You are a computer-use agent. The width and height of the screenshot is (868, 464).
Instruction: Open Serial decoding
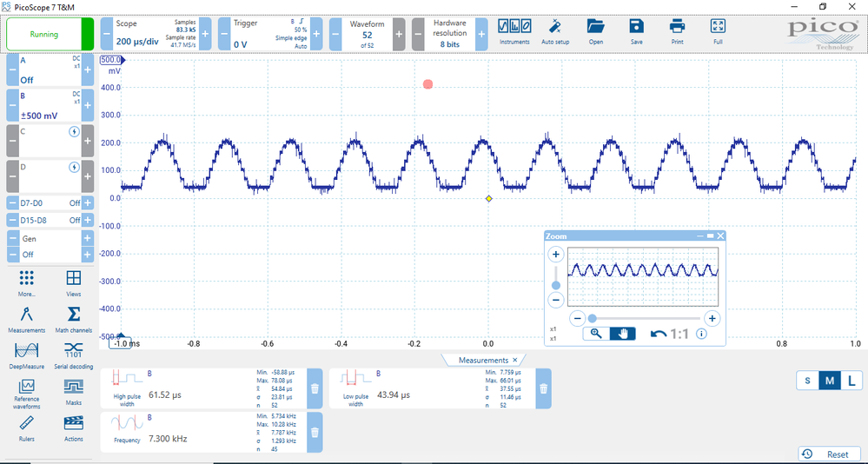74,356
